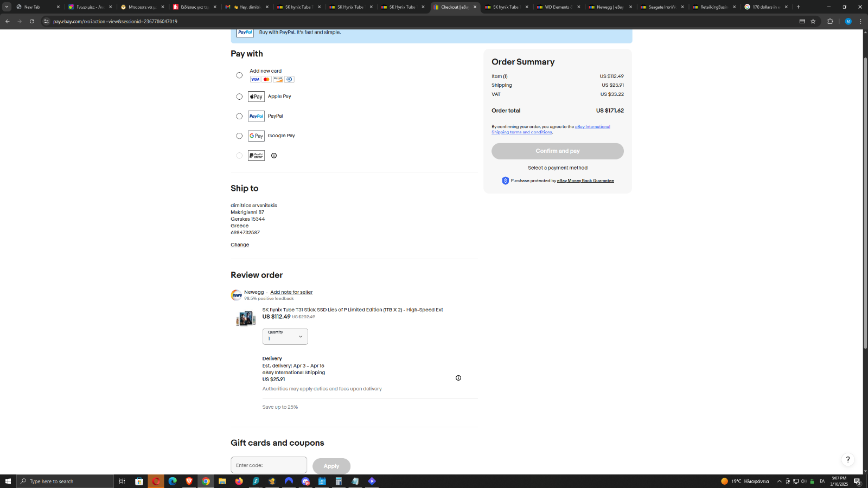Click the PayPal Credit logo
868x488 pixels.
(256, 156)
